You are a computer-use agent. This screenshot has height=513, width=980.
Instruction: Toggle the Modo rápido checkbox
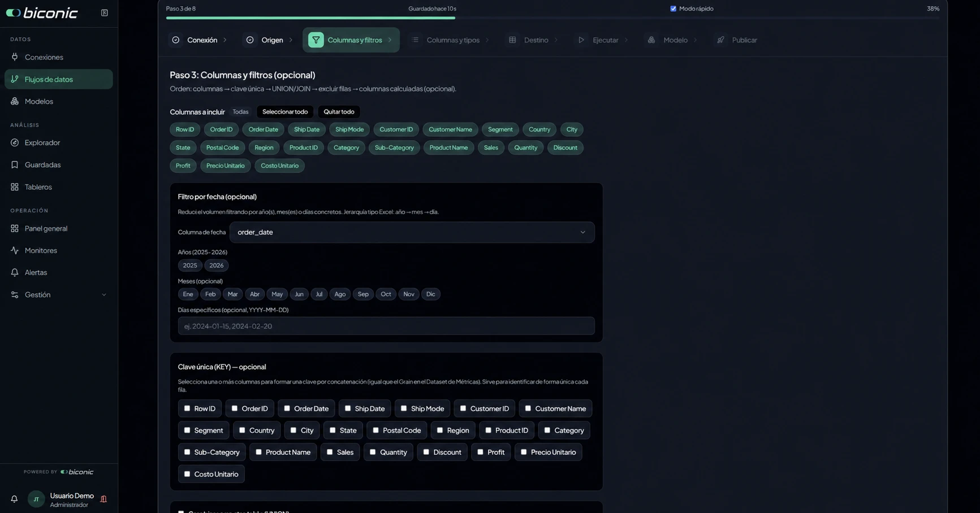pos(673,8)
